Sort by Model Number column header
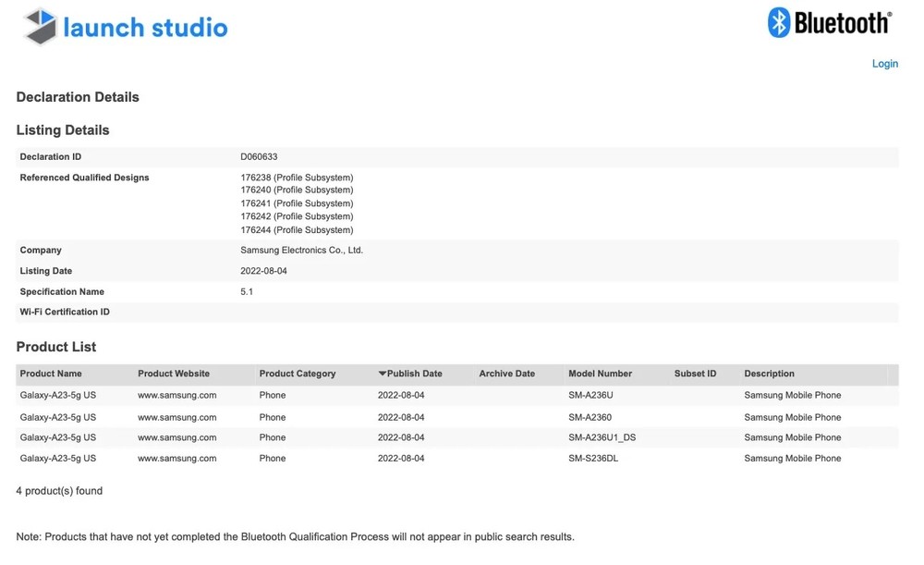This screenshot has width=924, height=565. click(600, 374)
